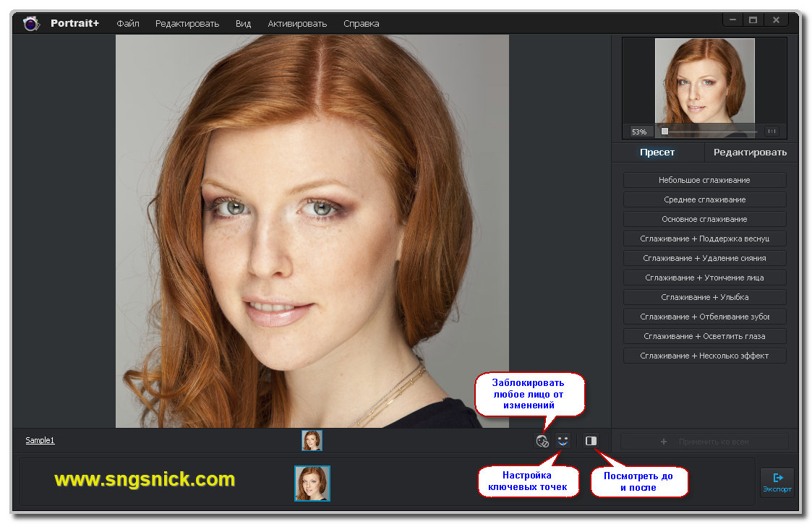Click the main portrait photo on the canvas
The width and height of the screenshot is (812, 524).
(312, 231)
